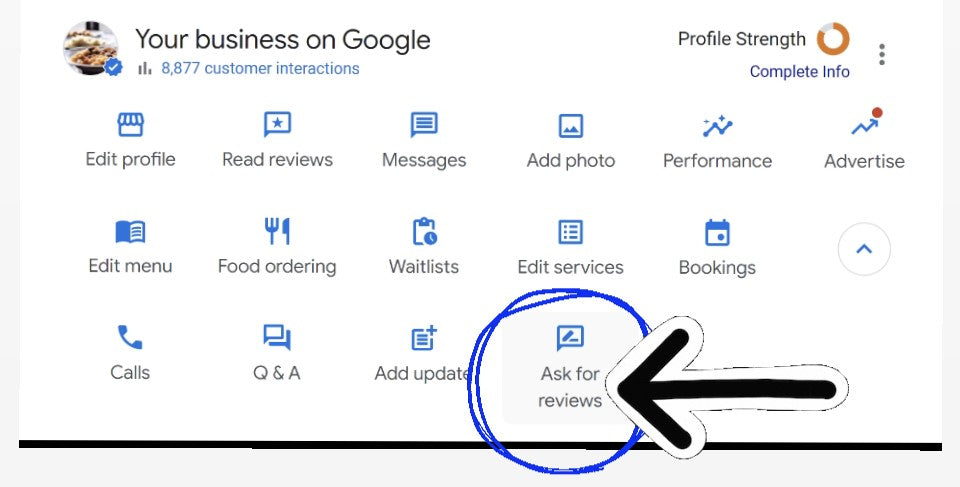Screen dimensions: 960x487
Task: Open the Food ordering utensils icon
Action: 277,233
